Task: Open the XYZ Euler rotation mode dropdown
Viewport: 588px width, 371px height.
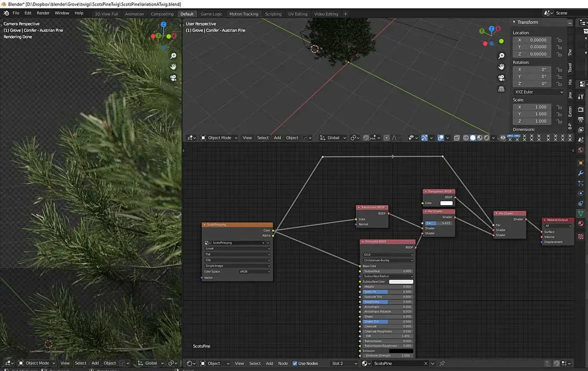Action: point(538,92)
